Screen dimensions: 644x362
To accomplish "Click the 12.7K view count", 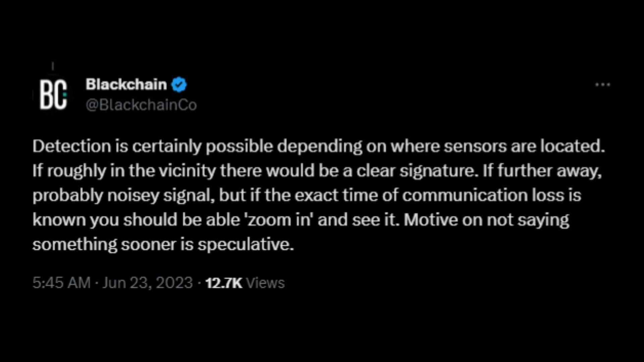I will 223,283.
